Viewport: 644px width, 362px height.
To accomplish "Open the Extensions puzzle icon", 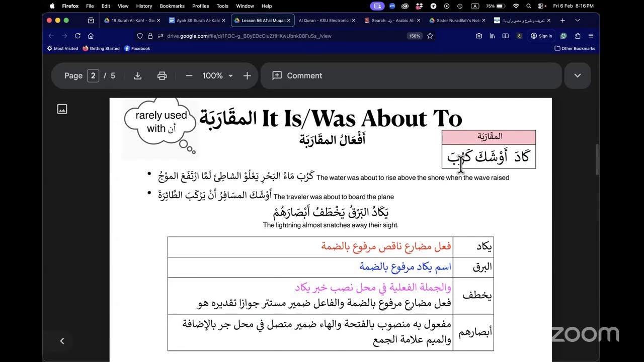I will click(578, 36).
